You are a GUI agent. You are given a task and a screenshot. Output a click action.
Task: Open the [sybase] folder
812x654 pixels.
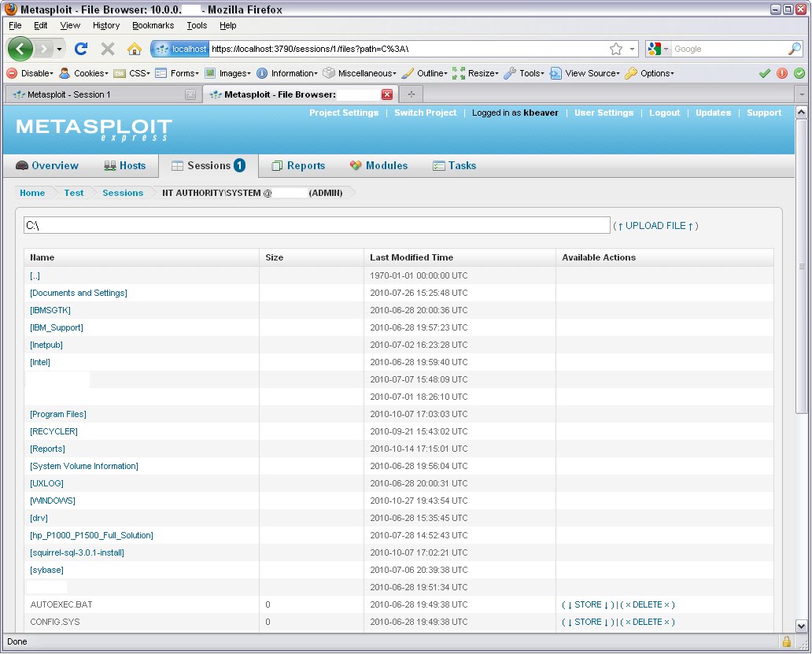[x=46, y=570]
